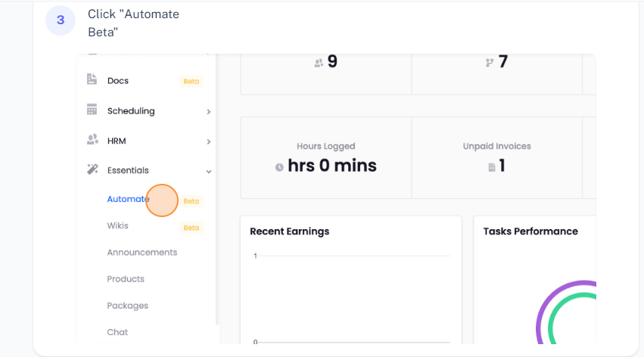644x357 pixels.
Task: Open Wikis in the Essentials menu
Action: coord(117,225)
